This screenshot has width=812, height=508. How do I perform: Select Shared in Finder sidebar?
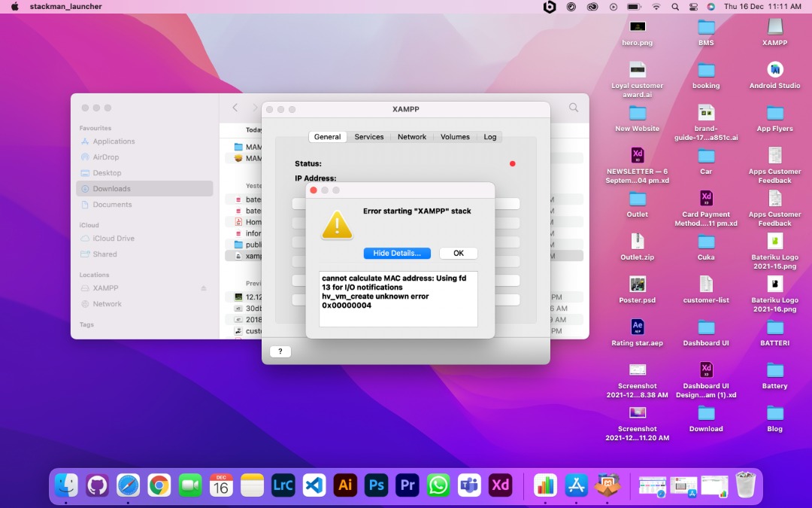105,254
